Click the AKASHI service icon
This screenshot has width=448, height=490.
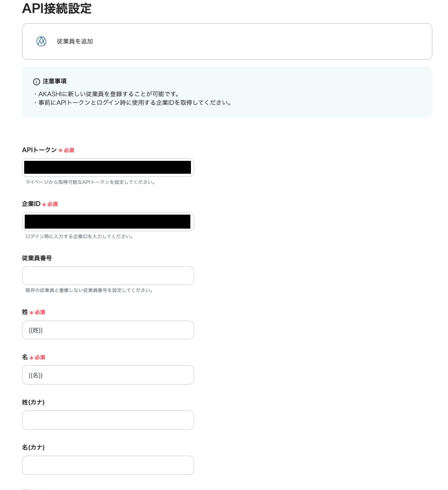click(x=41, y=41)
